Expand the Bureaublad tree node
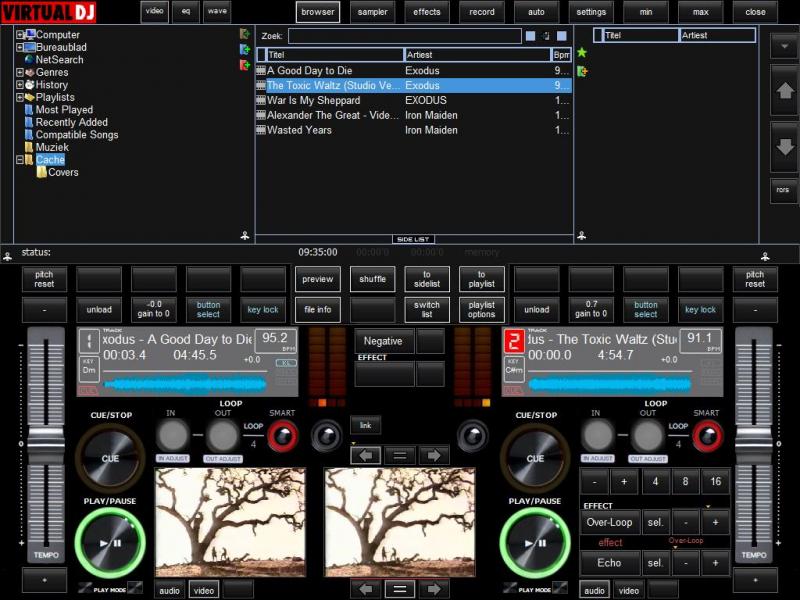The height and width of the screenshot is (600, 800). (19, 47)
